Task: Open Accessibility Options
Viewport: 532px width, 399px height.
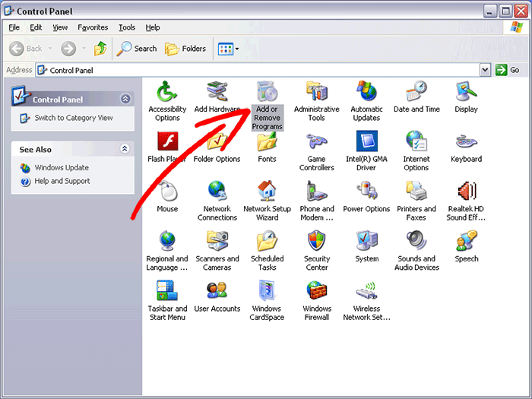Action: (167, 101)
